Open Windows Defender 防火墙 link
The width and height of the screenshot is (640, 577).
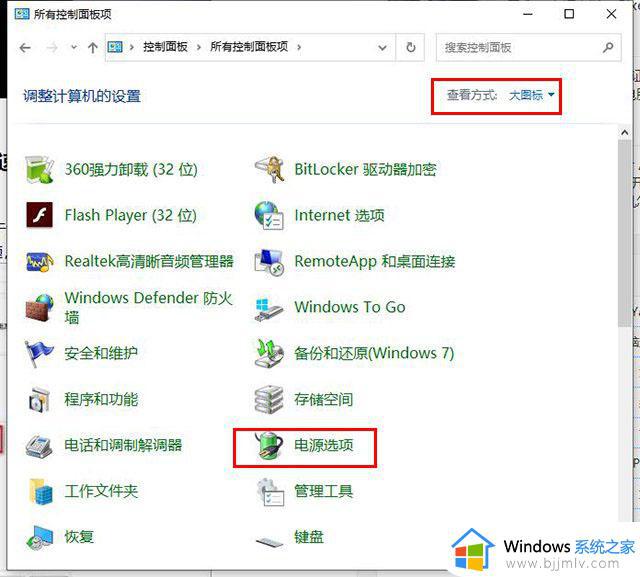tap(149, 307)
